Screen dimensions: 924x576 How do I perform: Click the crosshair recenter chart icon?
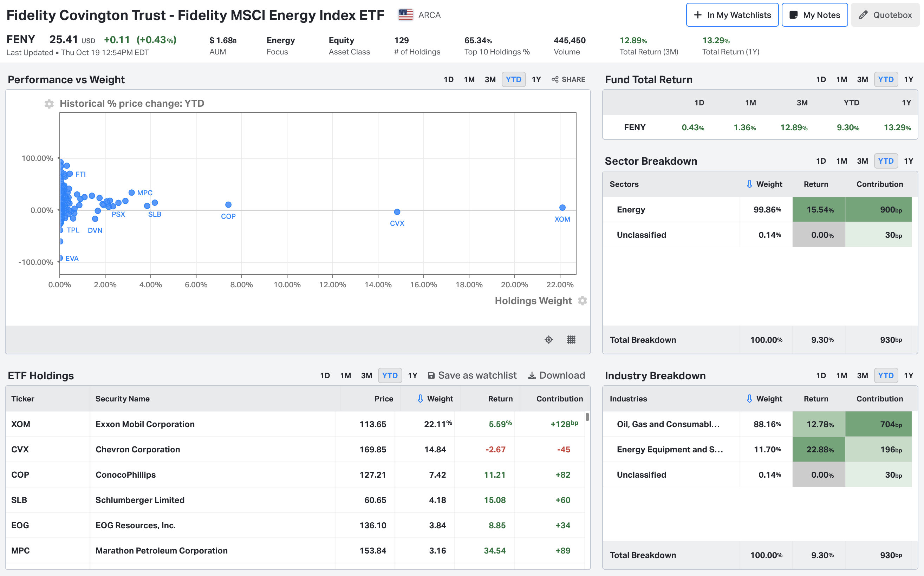tap(549, 339)
